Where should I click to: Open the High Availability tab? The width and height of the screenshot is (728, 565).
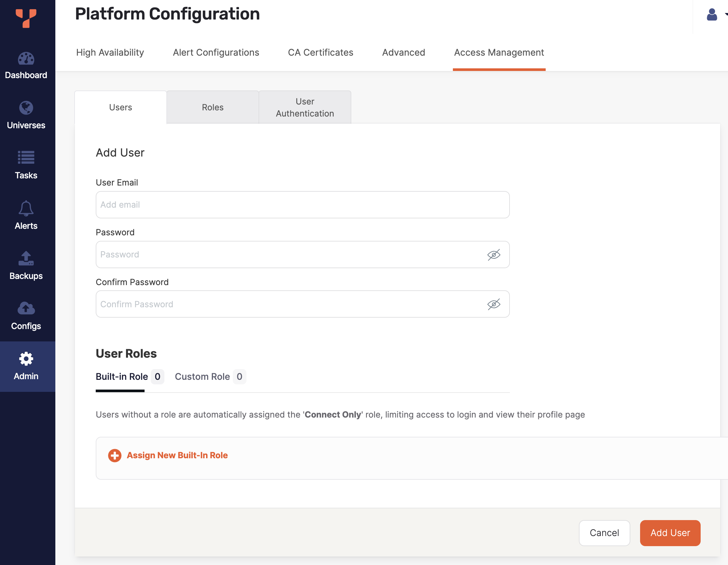[110, 52]
